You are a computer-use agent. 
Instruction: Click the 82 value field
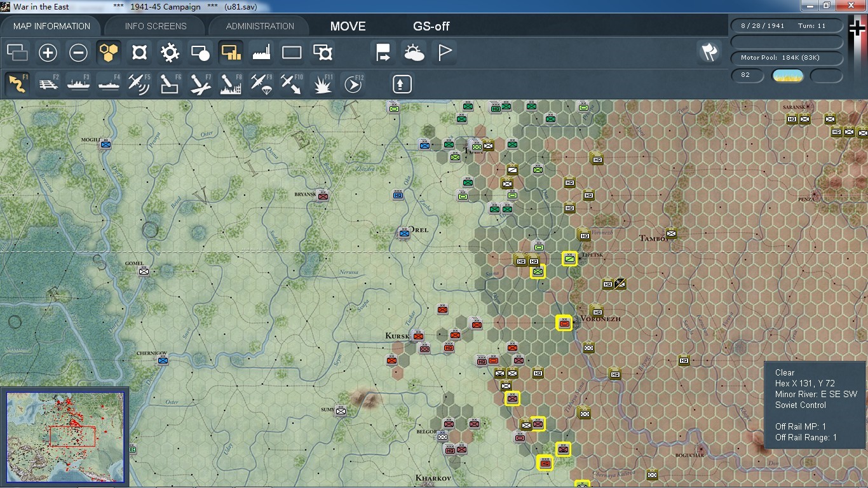[x=747, y=75]
